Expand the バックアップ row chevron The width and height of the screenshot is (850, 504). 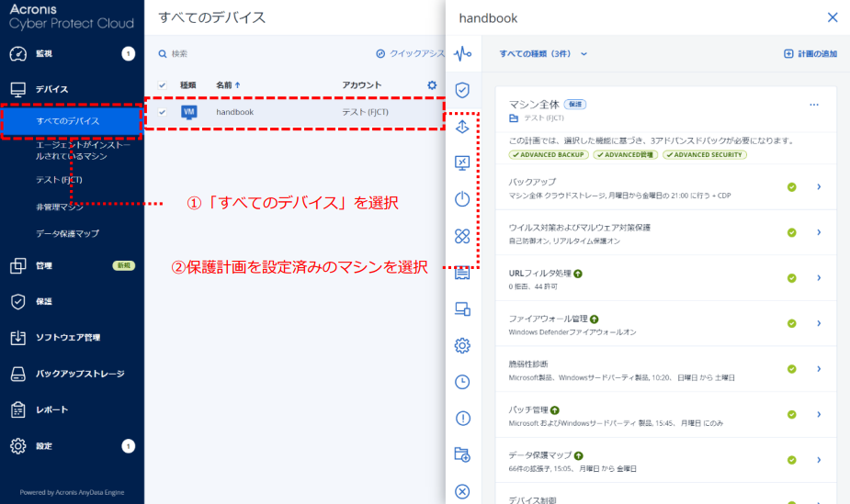pos(818,187)
